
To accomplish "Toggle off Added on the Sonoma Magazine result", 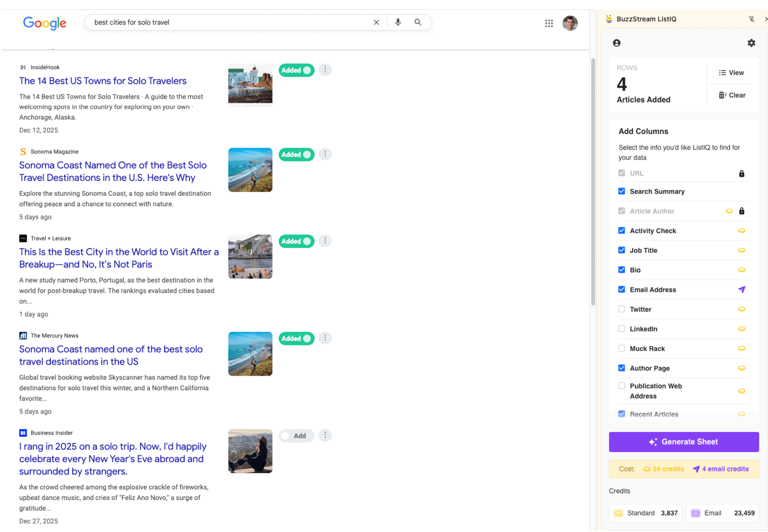I will click(296, 155).
